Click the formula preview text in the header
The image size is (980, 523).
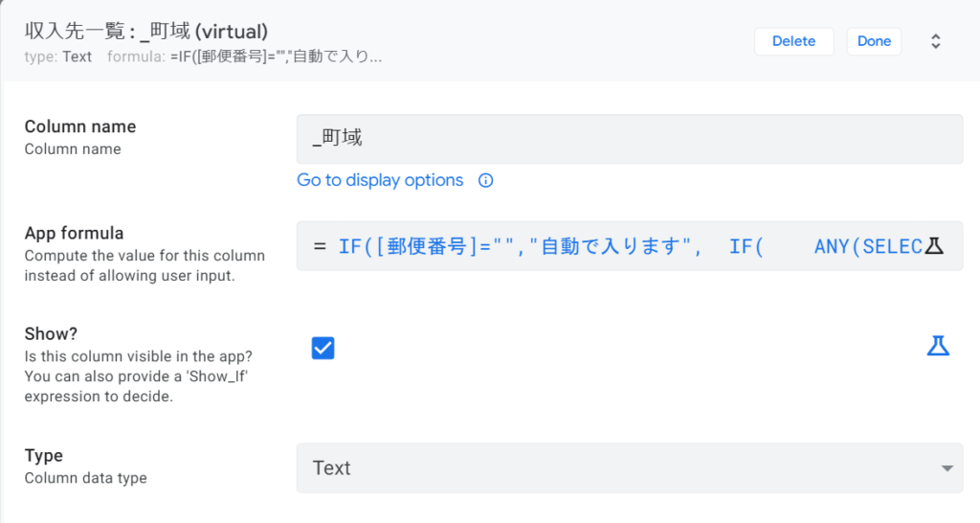coord(277,57)
